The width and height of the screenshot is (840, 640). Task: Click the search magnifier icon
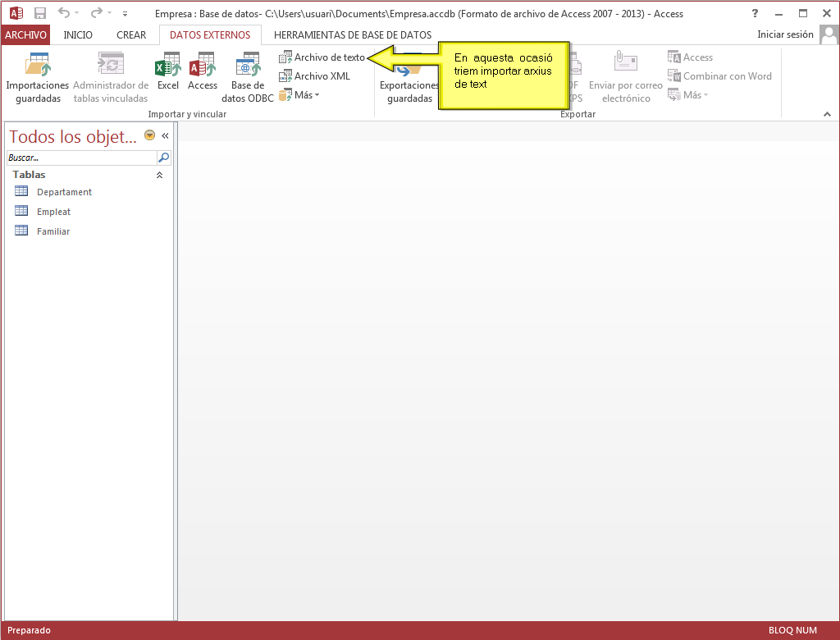click(x=163, y=158)
